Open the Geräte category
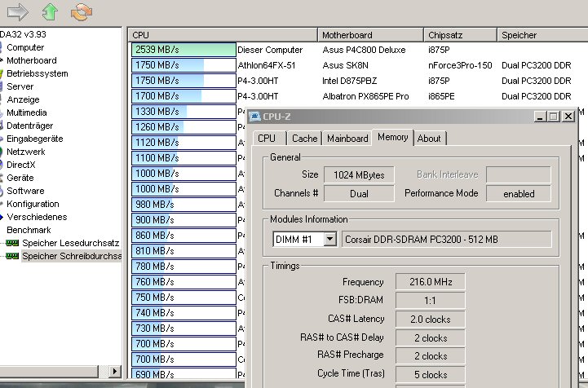The width and height of the screenshot is (588, 388). (20, 178)
